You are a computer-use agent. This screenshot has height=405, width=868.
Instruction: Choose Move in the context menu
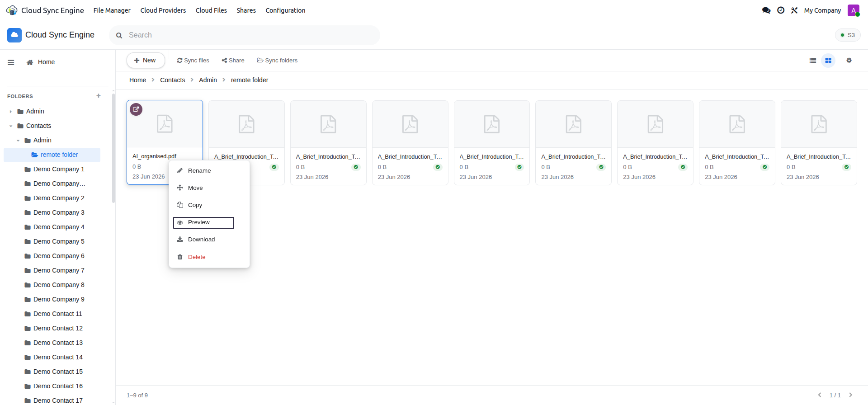pos(209,188)
